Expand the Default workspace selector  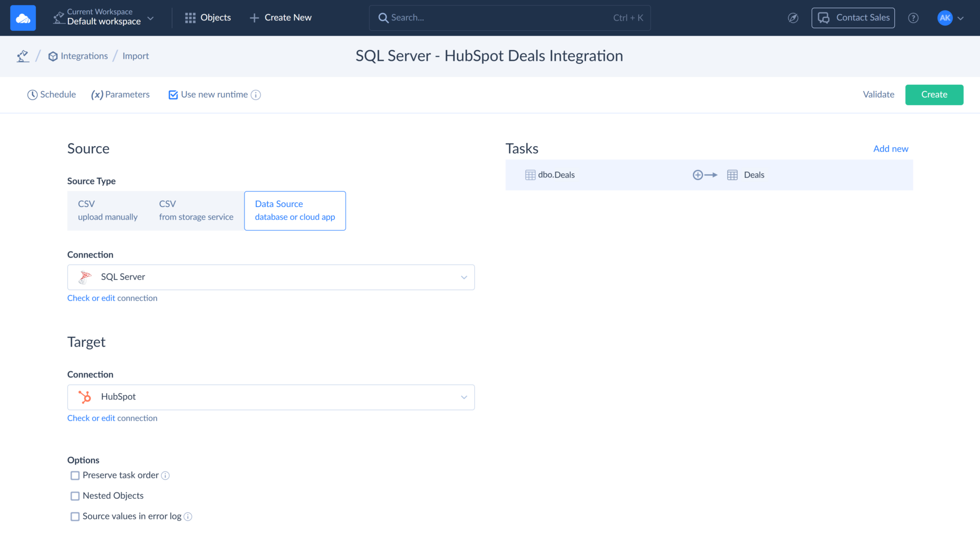151,17
